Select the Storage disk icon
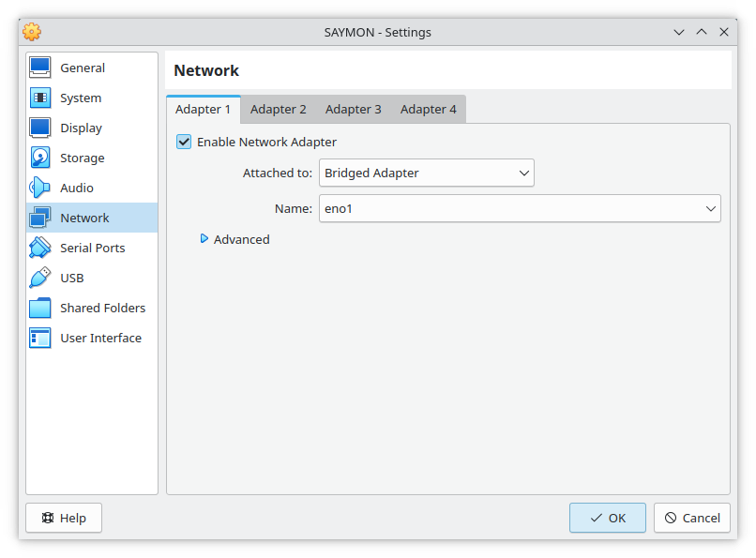The height and width of the screenshot is (558, 756). [x=40, y=158]
